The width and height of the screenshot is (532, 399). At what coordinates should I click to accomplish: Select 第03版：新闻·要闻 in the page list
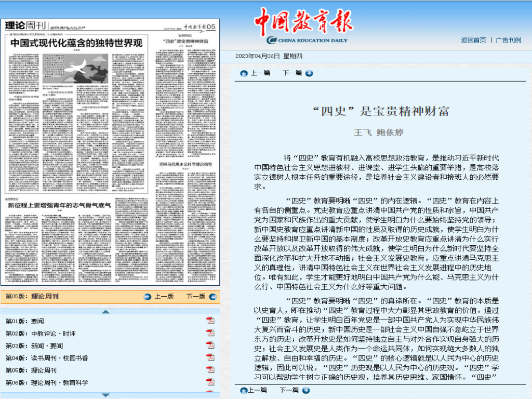tap(34, 345)
